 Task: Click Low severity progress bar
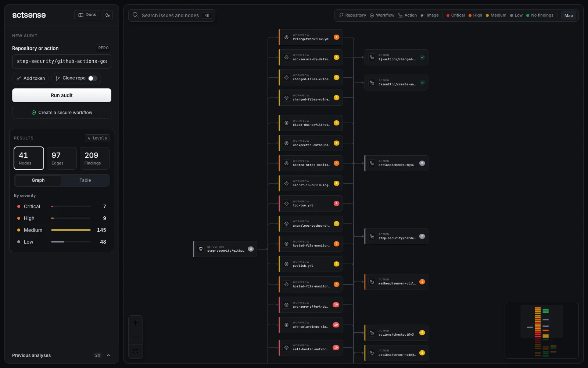pyautogui.click(x=71, y=242)
